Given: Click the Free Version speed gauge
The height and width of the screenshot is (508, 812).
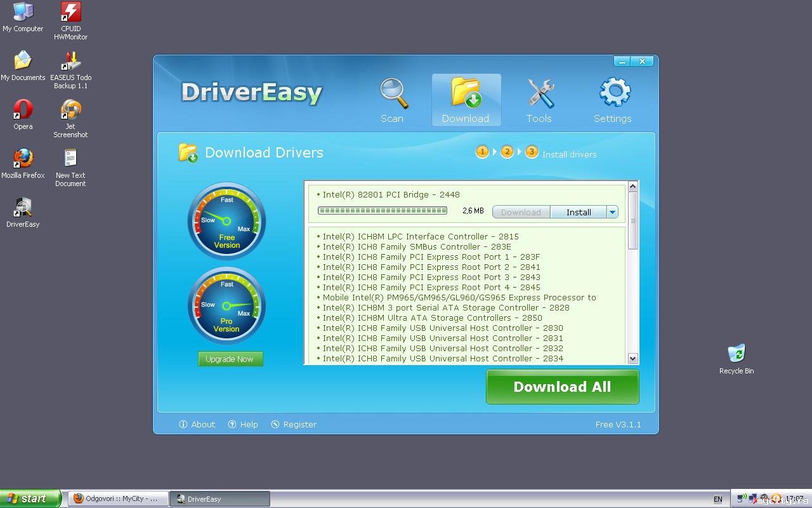Looking at the screenshot, I should [226, 221].
